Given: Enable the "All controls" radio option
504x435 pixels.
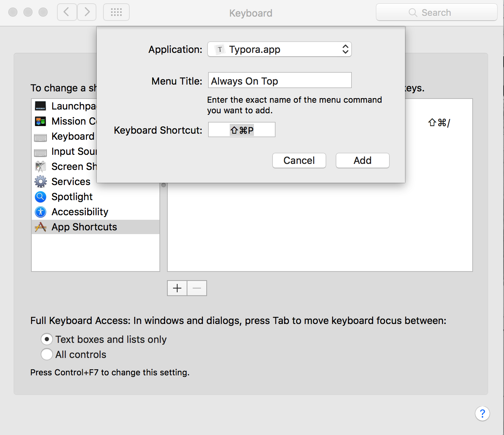Looking at the screenshot, I should point(47,355).
